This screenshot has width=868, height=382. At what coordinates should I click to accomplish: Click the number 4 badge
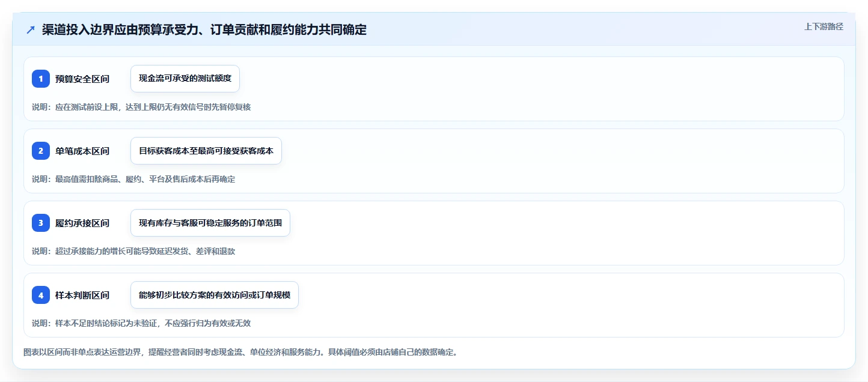tap(41, 295)
